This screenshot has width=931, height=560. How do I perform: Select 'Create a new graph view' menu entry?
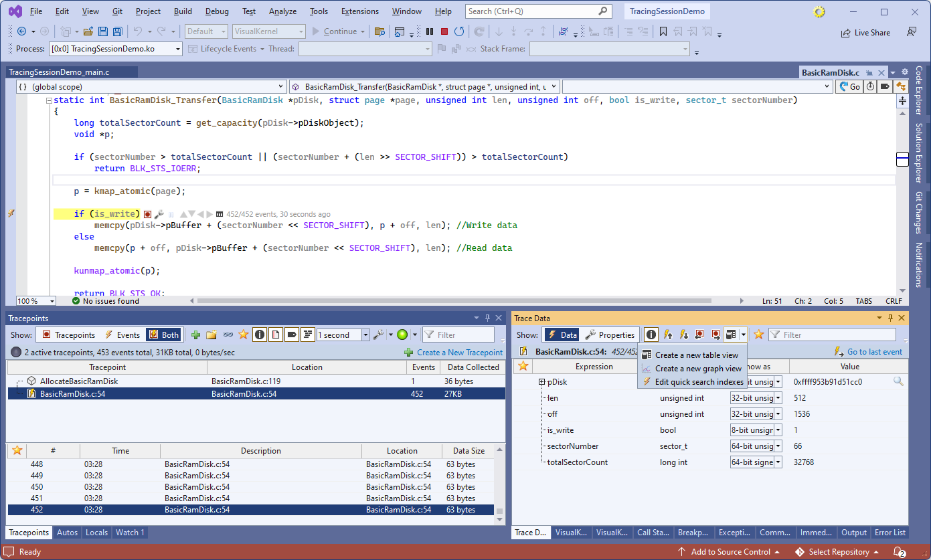697,369
